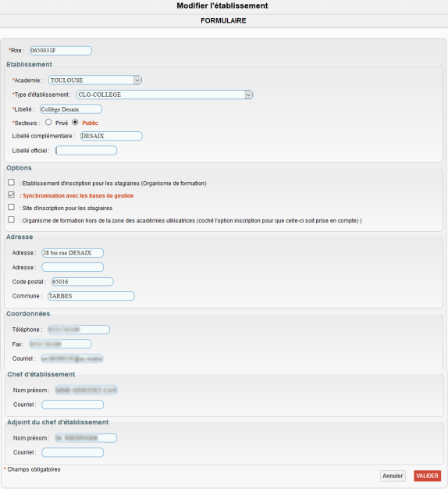
Task: Cancel with the Annuler button
Action: click(x=393, y=476)
